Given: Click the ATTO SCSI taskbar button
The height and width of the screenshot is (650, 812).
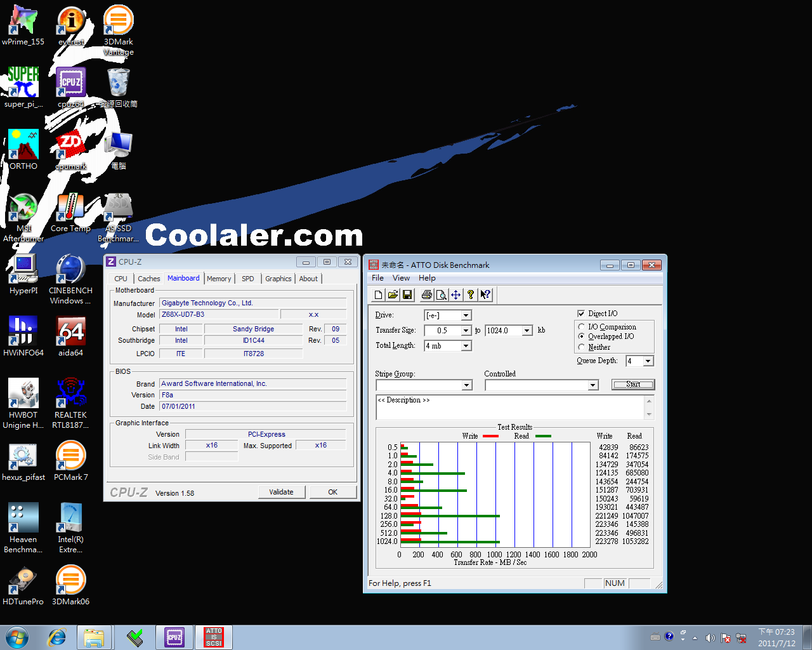Looking at the screenshot, I should point(214,637).
